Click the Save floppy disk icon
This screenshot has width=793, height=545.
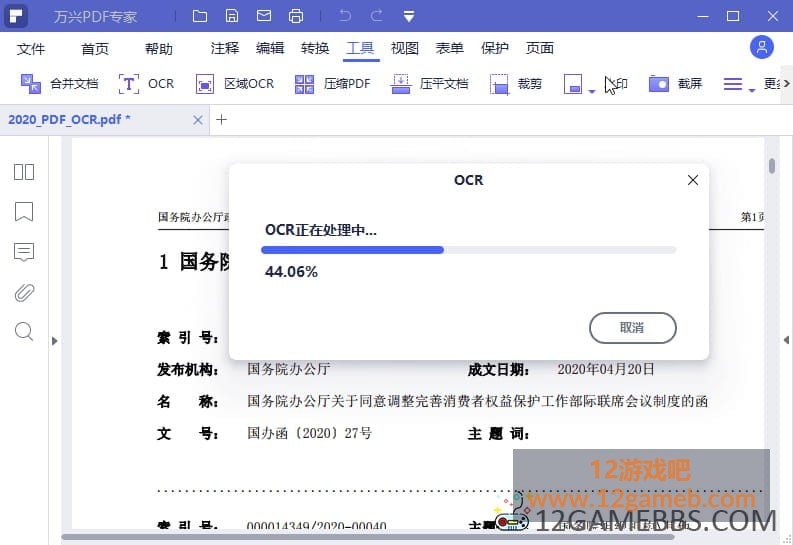coord(232,16)
